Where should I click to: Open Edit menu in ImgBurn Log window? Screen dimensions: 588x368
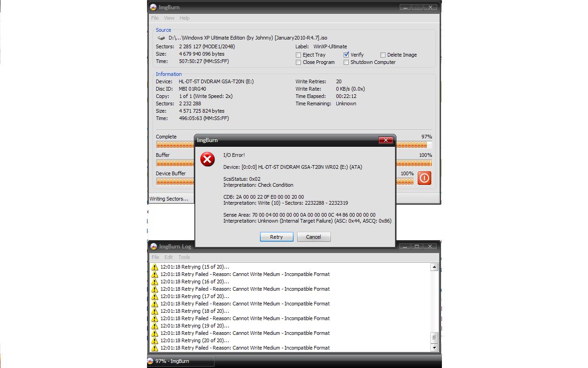pos(169,257)
